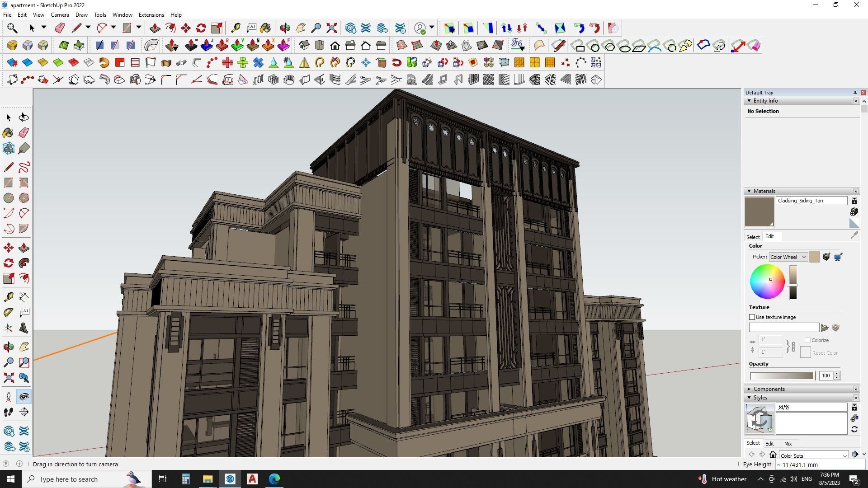Select the Rectangle tool in left toolbar

[x=8, y=183]
